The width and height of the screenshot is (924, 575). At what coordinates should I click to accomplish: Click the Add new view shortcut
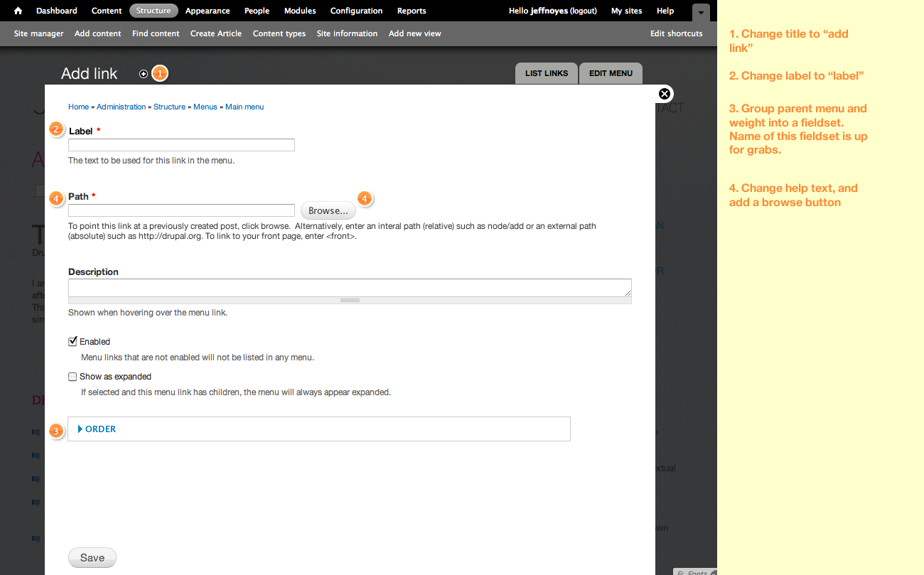[x=415, y=33]
